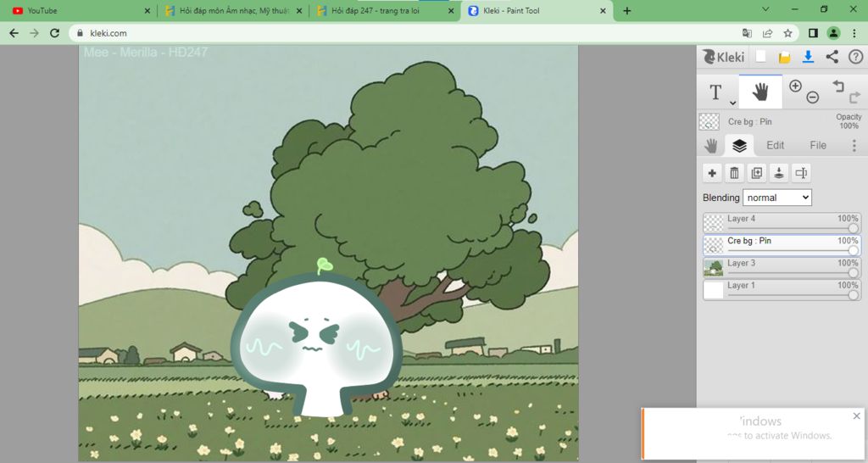Toggle Chrome side panel
This screenshot has width=868, height=463.
tap(813, 33)
